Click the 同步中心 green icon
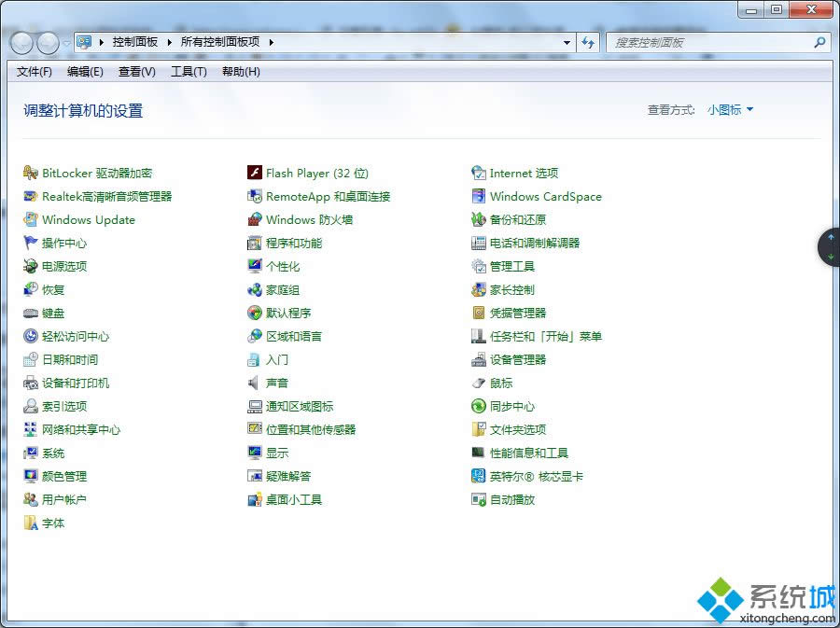 [479, 406]
